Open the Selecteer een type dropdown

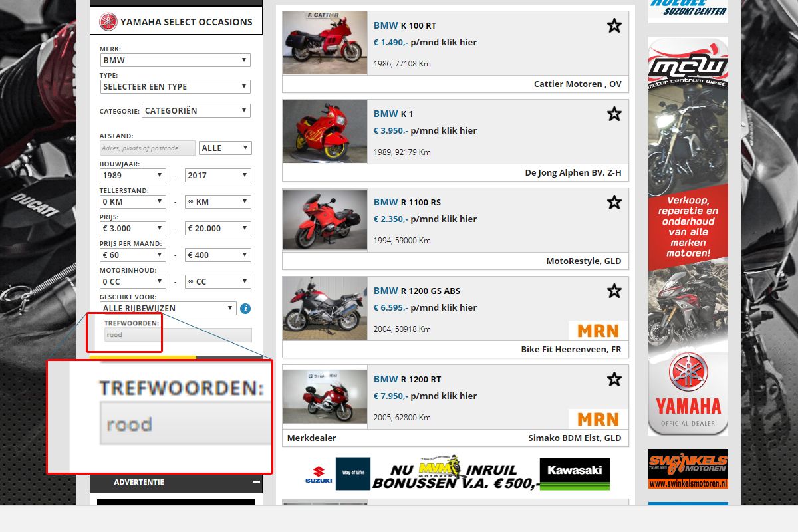(175, 87)
